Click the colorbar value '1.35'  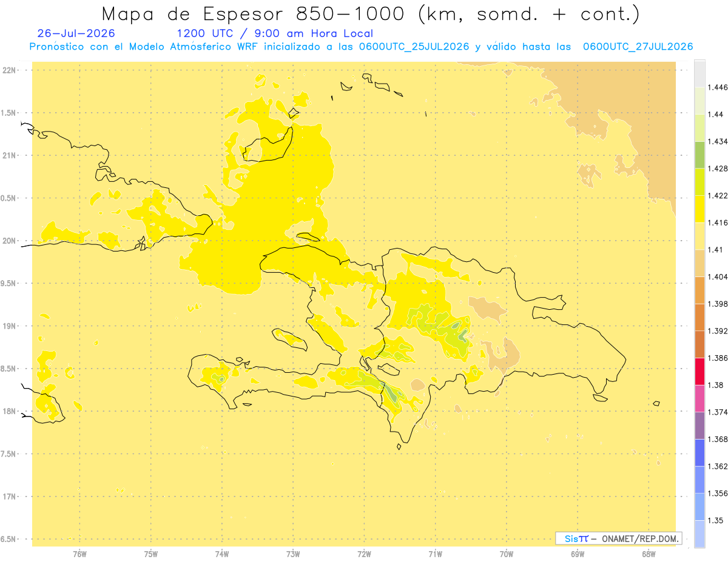[x=715, y=521]
